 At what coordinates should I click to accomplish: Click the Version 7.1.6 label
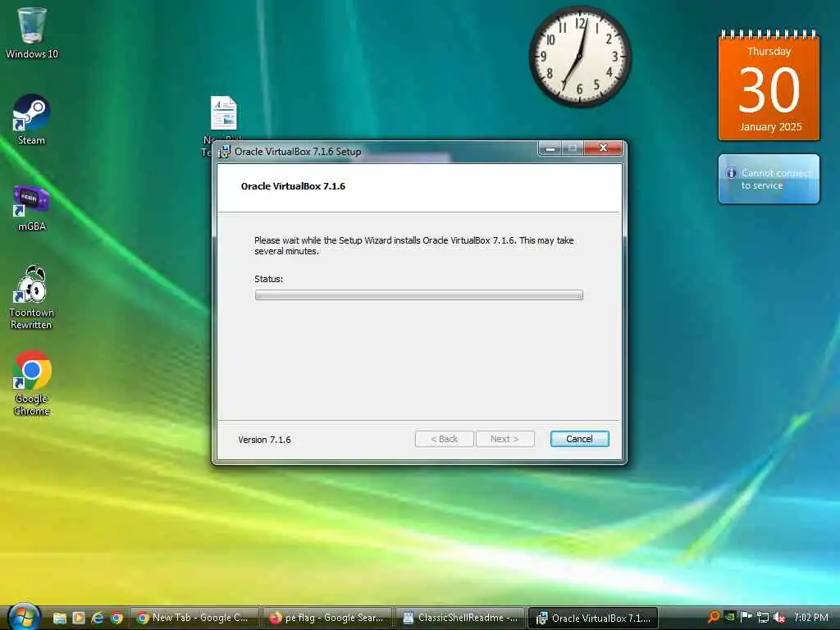pos(265,440)
